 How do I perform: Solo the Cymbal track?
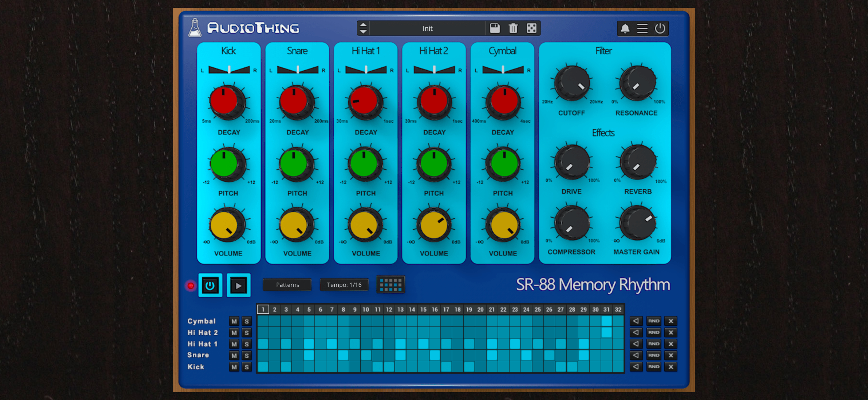[247, 321]
